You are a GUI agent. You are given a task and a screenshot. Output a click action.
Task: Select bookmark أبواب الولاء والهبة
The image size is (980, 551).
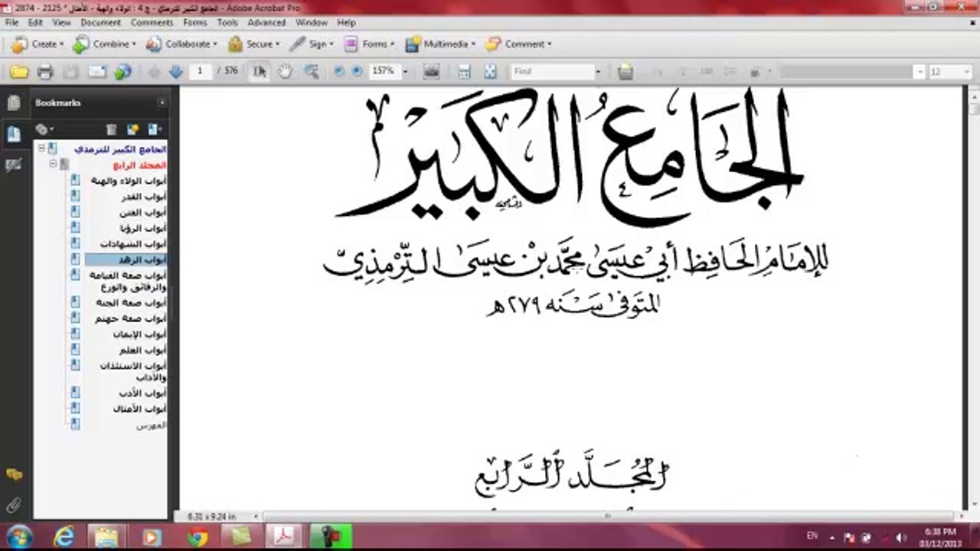click(129, 181)
